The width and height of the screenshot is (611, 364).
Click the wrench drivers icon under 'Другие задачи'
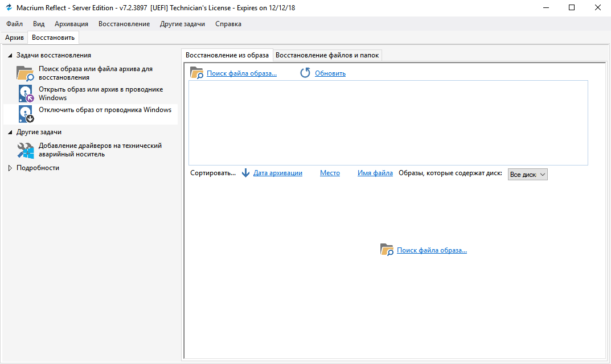[26, 150]
